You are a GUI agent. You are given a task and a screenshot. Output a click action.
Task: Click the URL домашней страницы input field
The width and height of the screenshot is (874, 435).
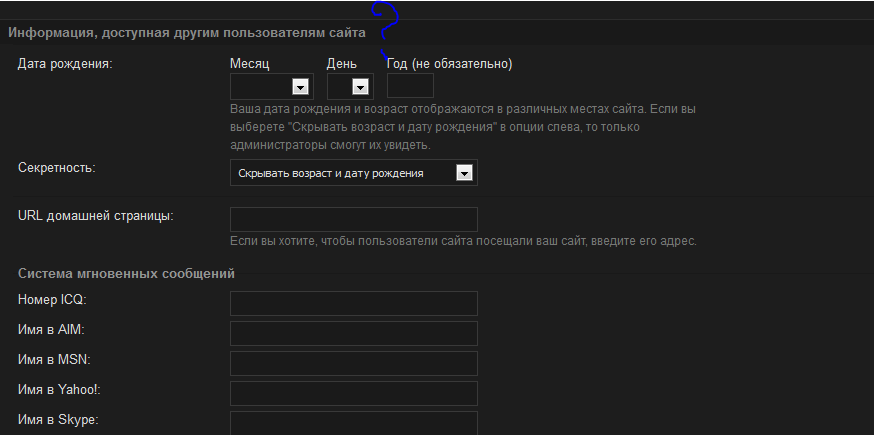point(354,219)
